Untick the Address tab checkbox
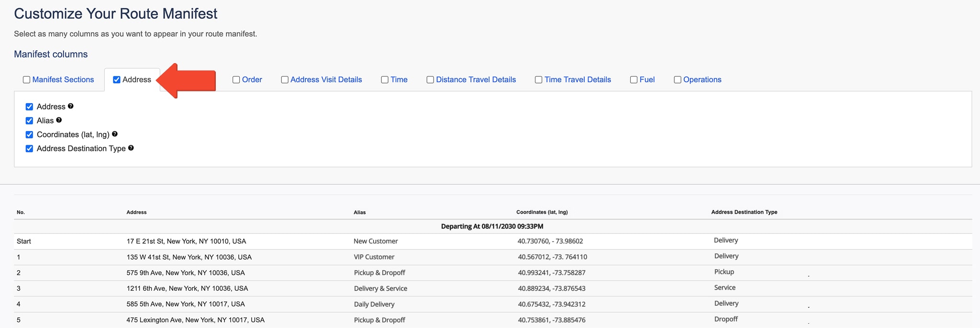980x328 pixels. [x=116, y=80]
